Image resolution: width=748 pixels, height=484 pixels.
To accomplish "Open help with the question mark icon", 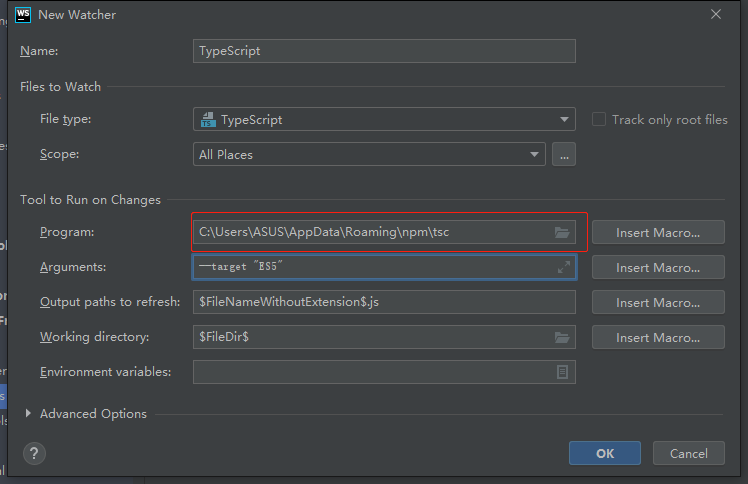I will (x=34, y=453).
